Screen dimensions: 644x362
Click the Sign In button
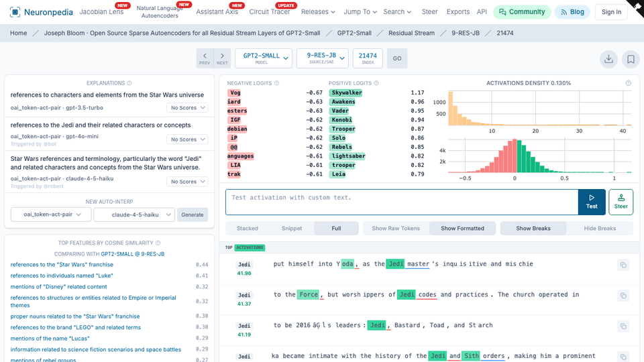(x=611, y=12)
